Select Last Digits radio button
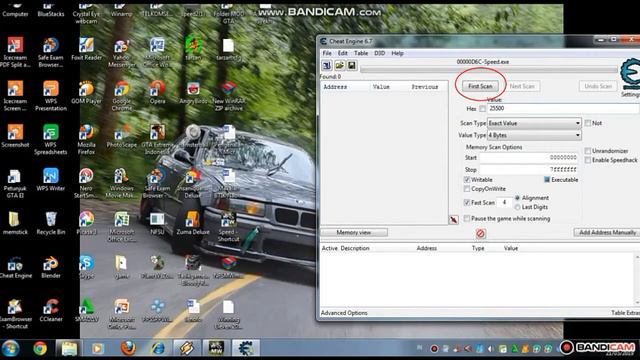 518,207
